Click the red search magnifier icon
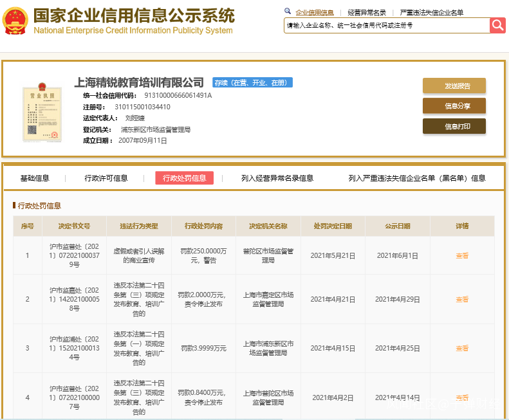509x420 pixels. tap(497, 25)
